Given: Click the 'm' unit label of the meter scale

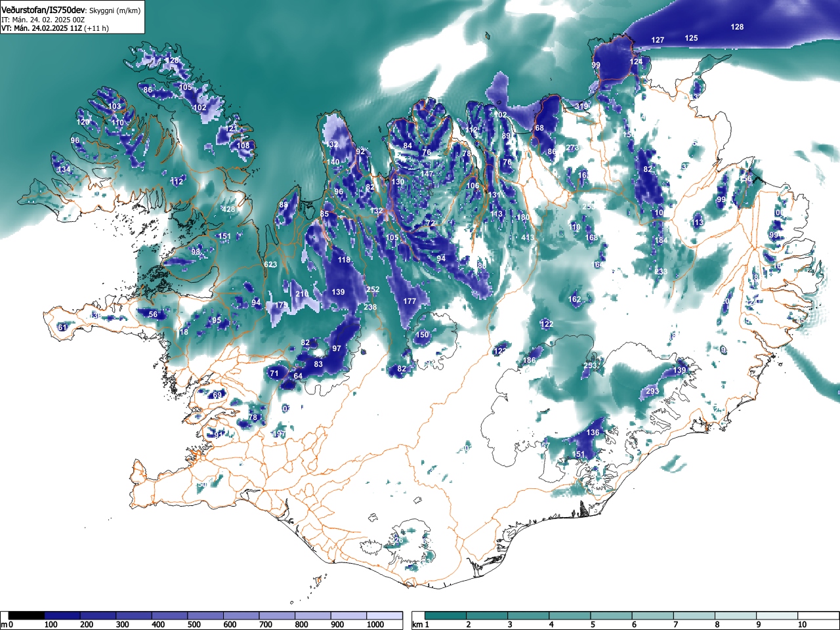Looking at the screenshot, I should tap(4, 625).
